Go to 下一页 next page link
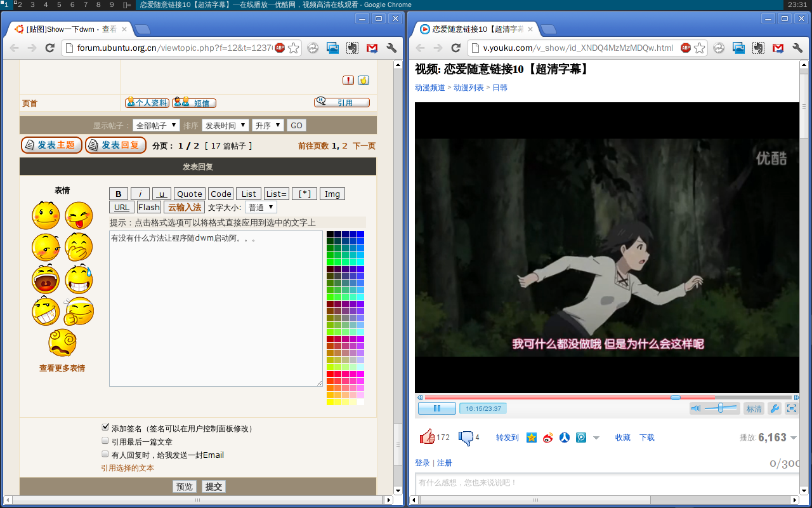This screenshot has width=812, height=508. [x=364, y=145]
